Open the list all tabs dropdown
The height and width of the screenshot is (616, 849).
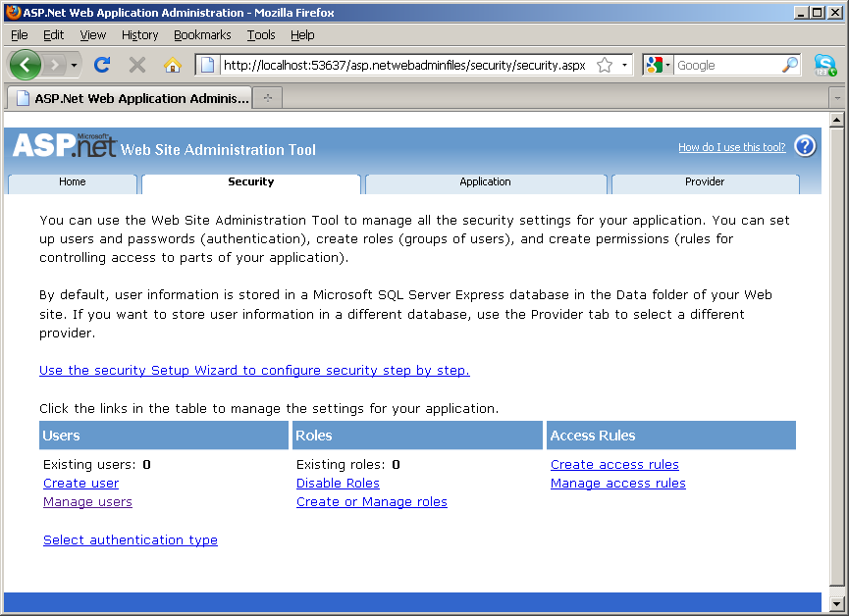pyautogui.click(x=837, y=98)
